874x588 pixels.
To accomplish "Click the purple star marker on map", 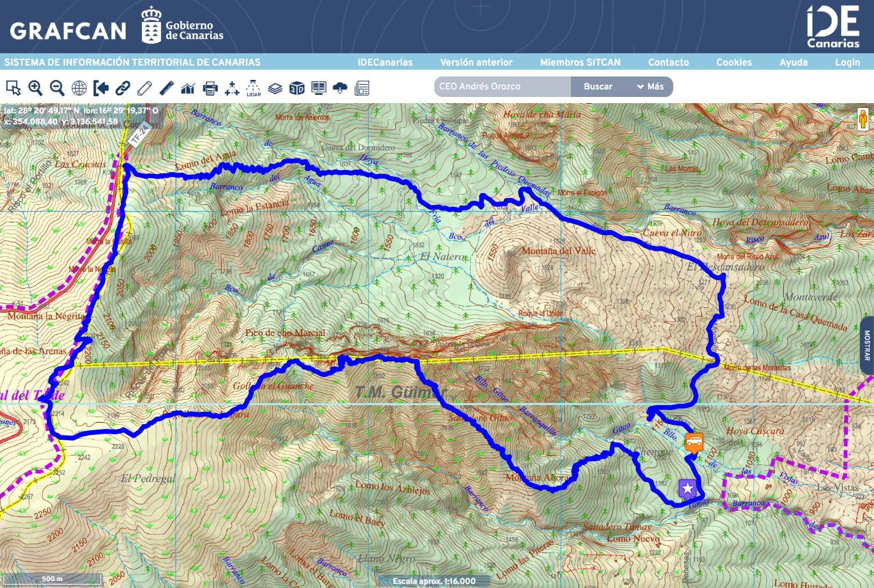I will coord(688,489).
